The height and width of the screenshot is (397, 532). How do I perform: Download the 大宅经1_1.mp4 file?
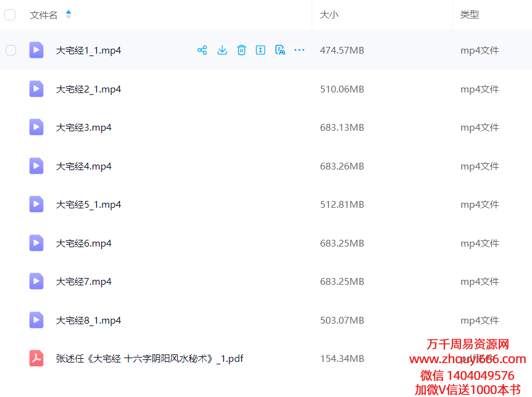coord(222,51)
